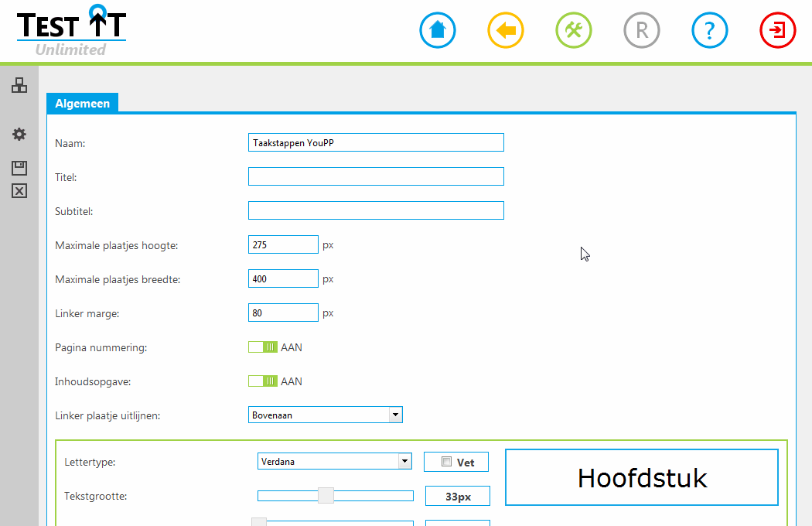
Task: Open the green tools icon
Action: (x=574, y=31)
